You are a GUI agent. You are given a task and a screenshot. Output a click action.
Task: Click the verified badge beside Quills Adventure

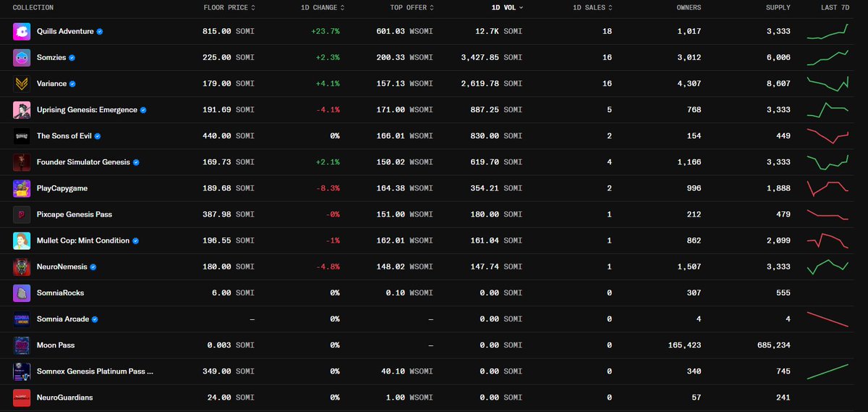[100, 32]
